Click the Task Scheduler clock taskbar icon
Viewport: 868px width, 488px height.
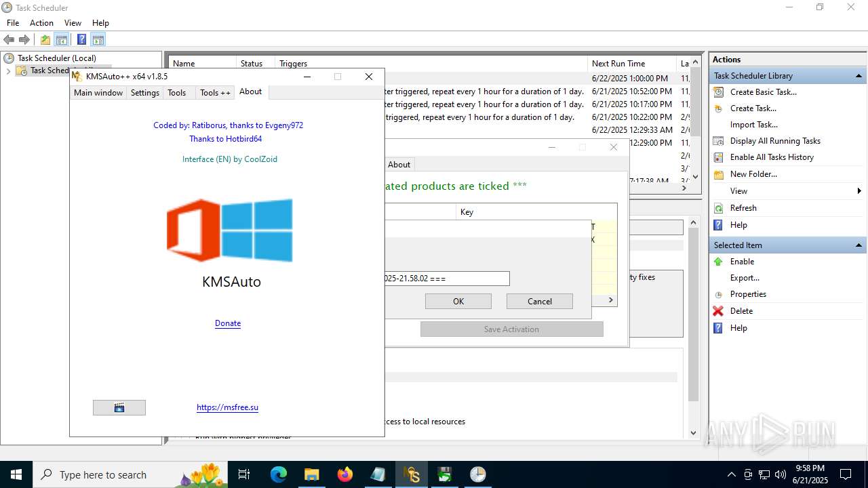(478, 474)
